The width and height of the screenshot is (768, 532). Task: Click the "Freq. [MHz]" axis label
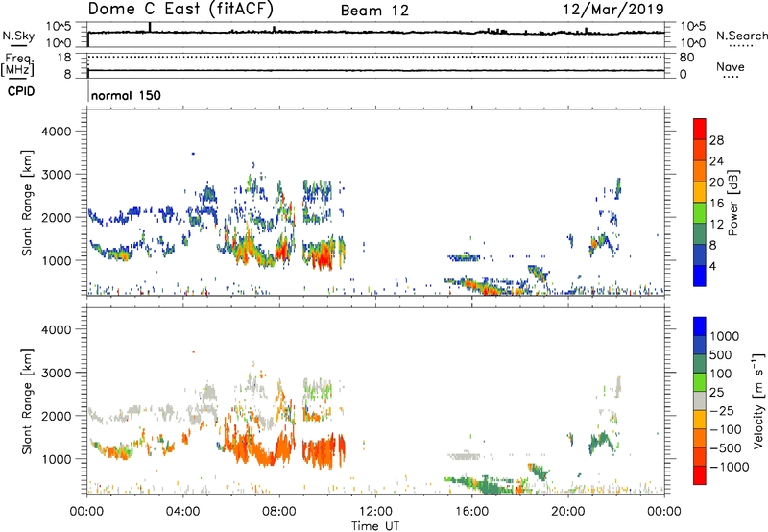click(x=17, y=65)
